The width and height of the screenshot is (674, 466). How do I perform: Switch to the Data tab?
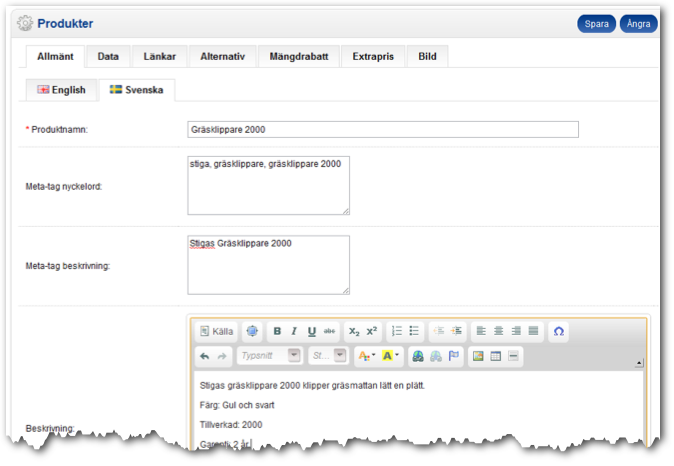(x=108, y=57)
